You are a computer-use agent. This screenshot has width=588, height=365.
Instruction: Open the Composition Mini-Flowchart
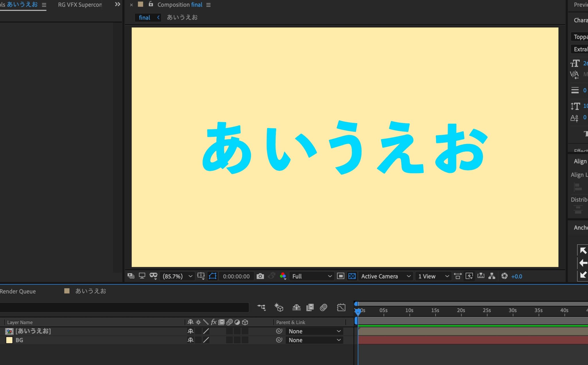click(262, 307)
